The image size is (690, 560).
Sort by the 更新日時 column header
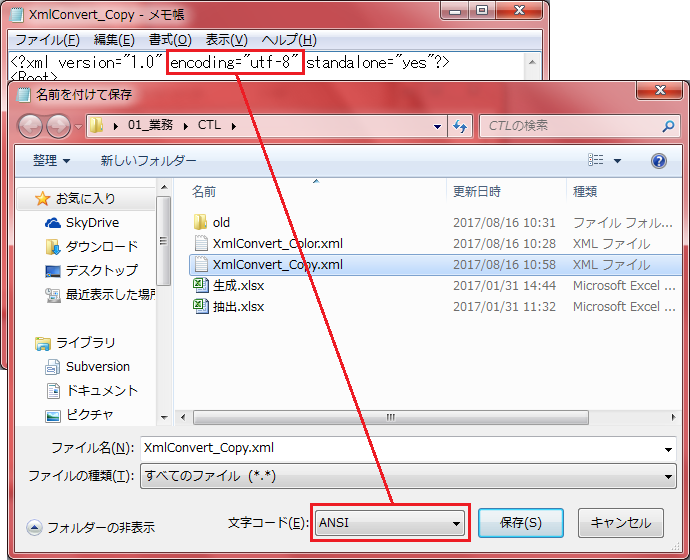[477, 192]
